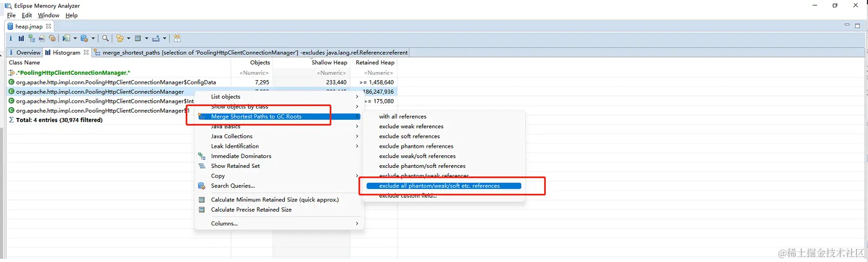Image resolution: width=868 pixels, height=262 pixels.
Task: Open the File menu
Action: (x=11, y=15)
